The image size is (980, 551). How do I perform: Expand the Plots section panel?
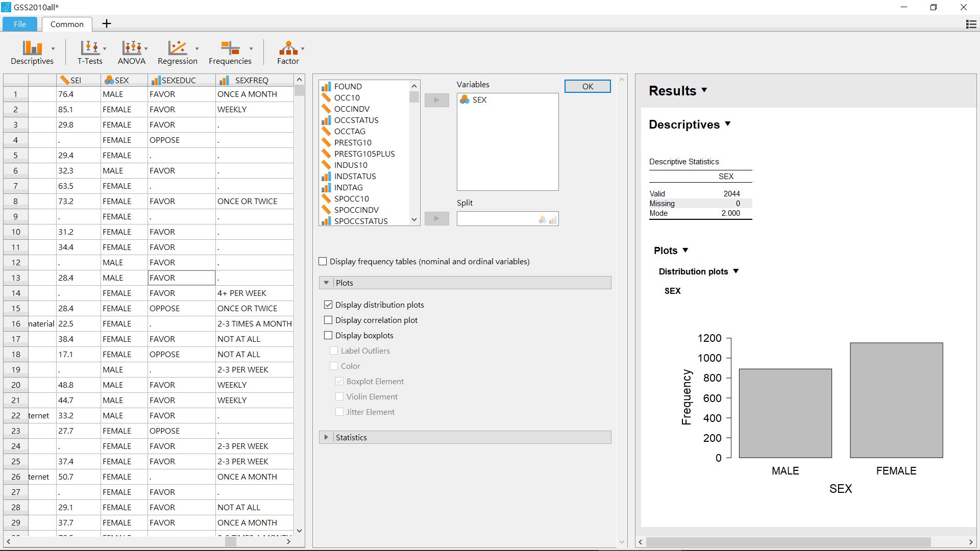click(327, 282)
